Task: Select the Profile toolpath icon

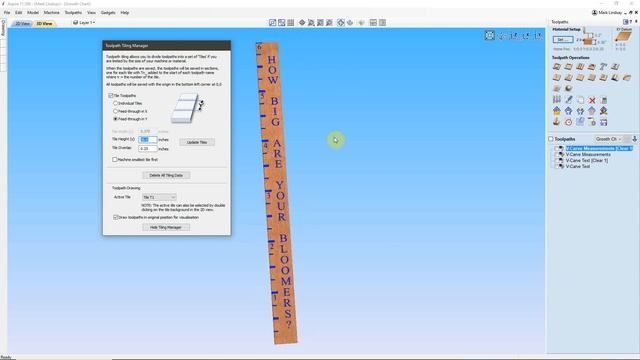Action: (x=557, y=67)
